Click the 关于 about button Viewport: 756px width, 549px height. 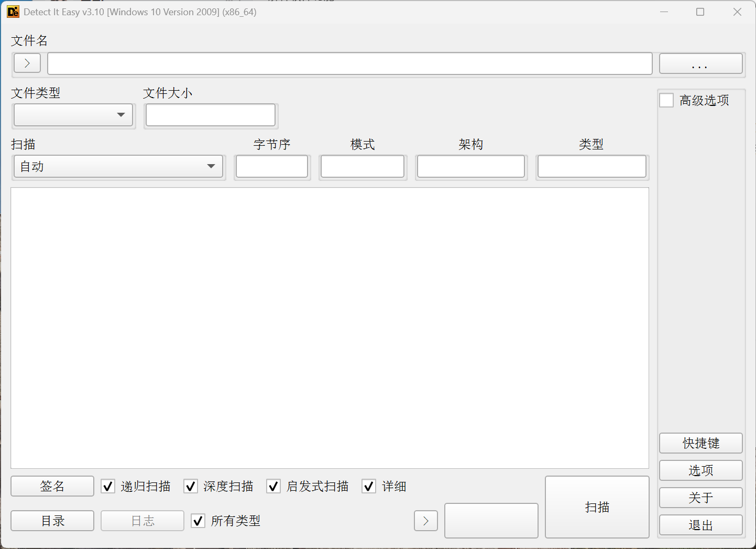[x=701, y=498]
